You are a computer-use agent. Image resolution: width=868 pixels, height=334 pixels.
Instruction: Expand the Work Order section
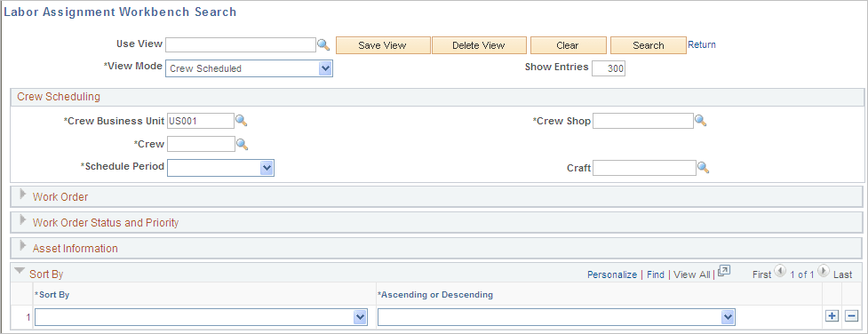[x=23, y=194]
